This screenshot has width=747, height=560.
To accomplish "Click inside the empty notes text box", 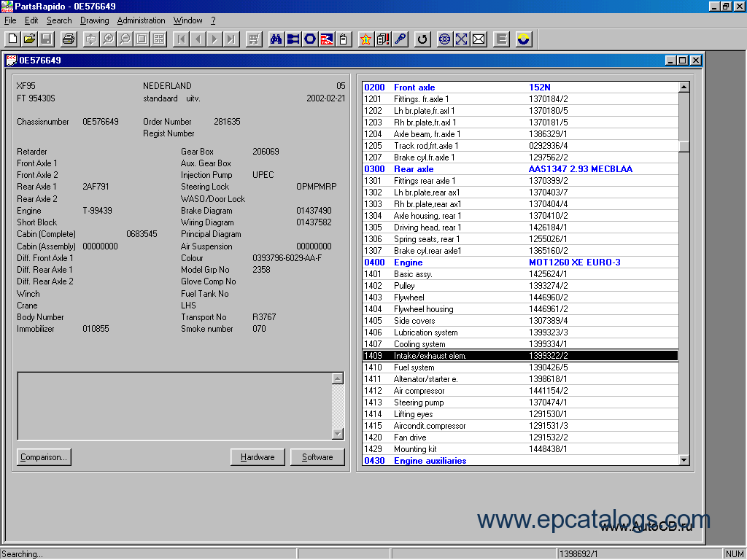I will (175, 406).
